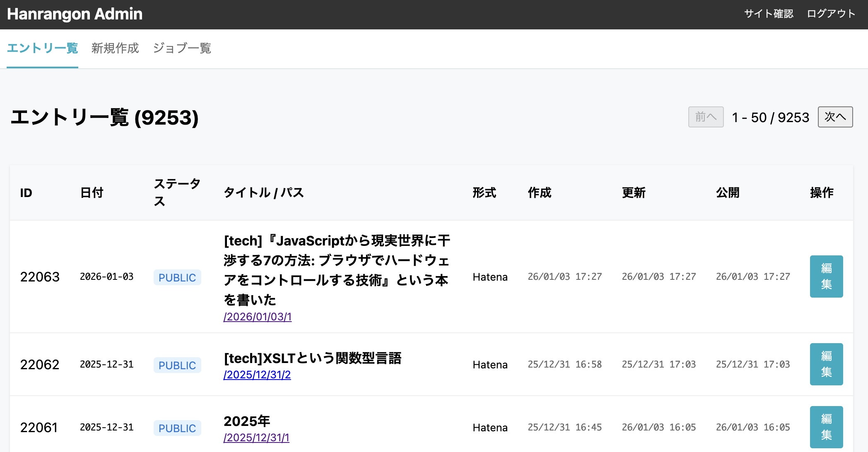Viewport: 868px width, 452px height.
Task: Click the XSLTという関数型言語 entry title
Action: 312,358
